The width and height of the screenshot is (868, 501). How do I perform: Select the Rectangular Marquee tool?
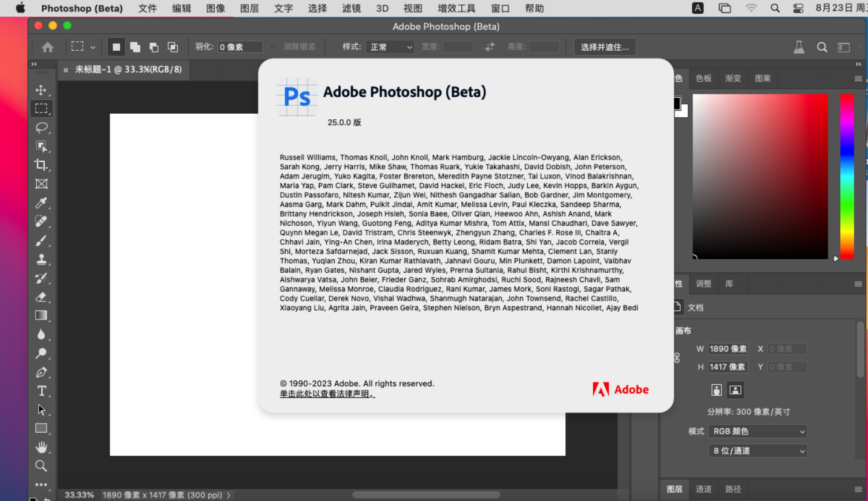(41, 109)
